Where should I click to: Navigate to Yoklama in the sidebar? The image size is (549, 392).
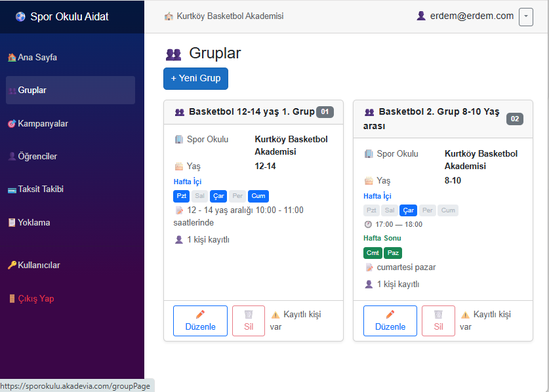(x=70, y=223)
